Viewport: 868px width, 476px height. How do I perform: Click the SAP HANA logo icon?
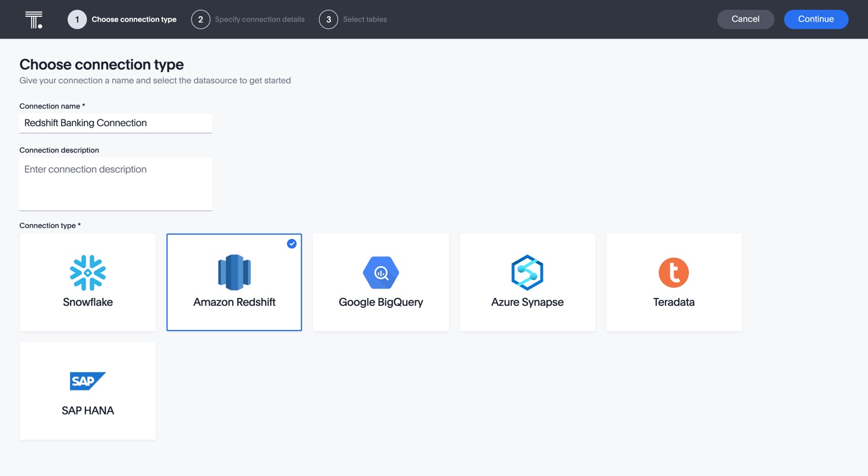point(88,381)
